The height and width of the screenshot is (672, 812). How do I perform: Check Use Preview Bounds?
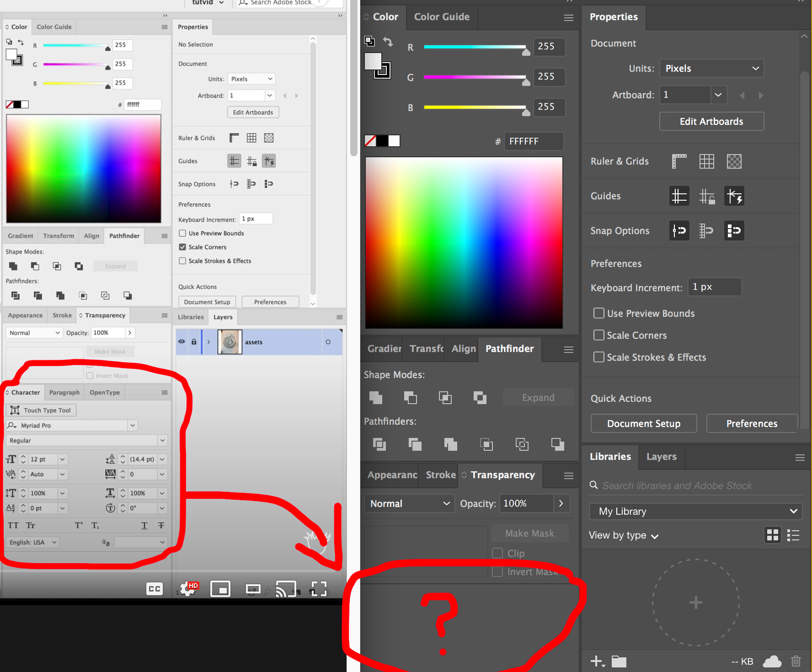[598, 313]
